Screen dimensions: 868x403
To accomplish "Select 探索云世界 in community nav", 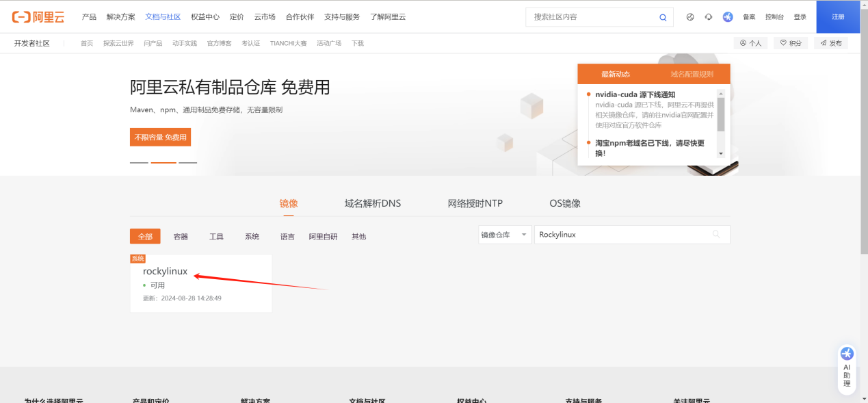I will pyautogui.click(x=119, y=43).
